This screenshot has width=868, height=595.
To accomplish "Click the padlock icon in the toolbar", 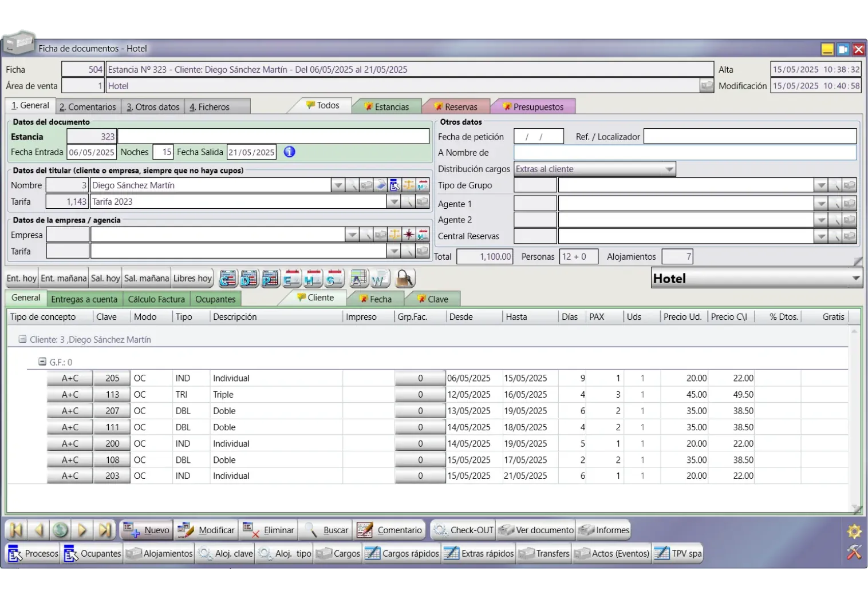I will [404, 279].
